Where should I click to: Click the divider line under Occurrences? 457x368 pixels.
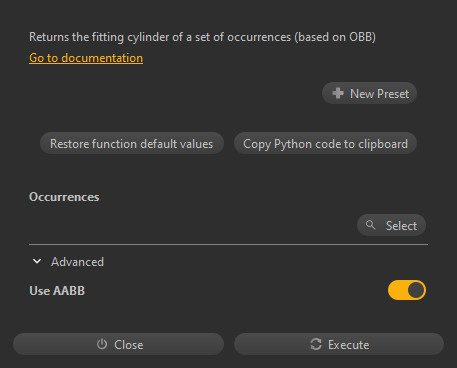pyautogui.click(x=228, y=244)
